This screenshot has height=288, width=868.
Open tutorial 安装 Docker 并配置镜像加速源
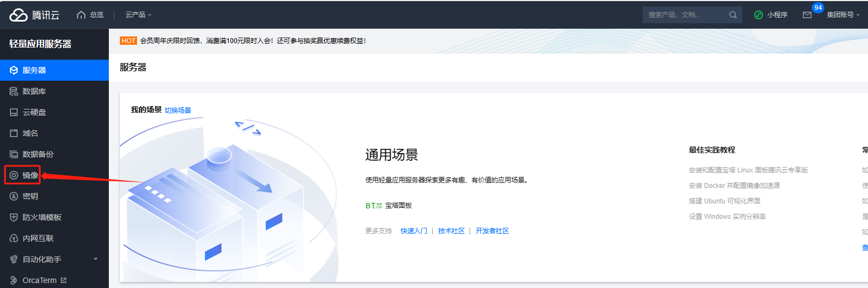(x=734, y=186)
